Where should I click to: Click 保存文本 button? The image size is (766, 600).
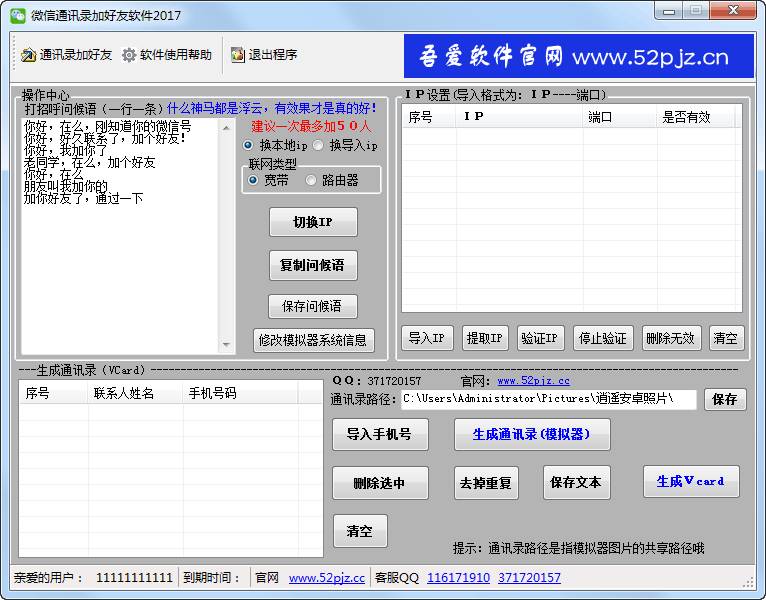[576, 483]
